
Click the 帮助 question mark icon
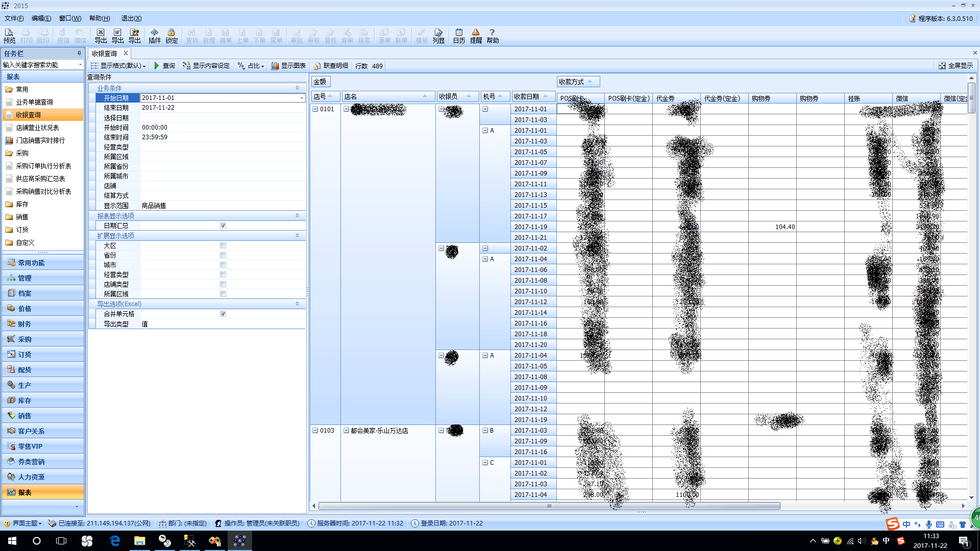[x=493, y=36]
